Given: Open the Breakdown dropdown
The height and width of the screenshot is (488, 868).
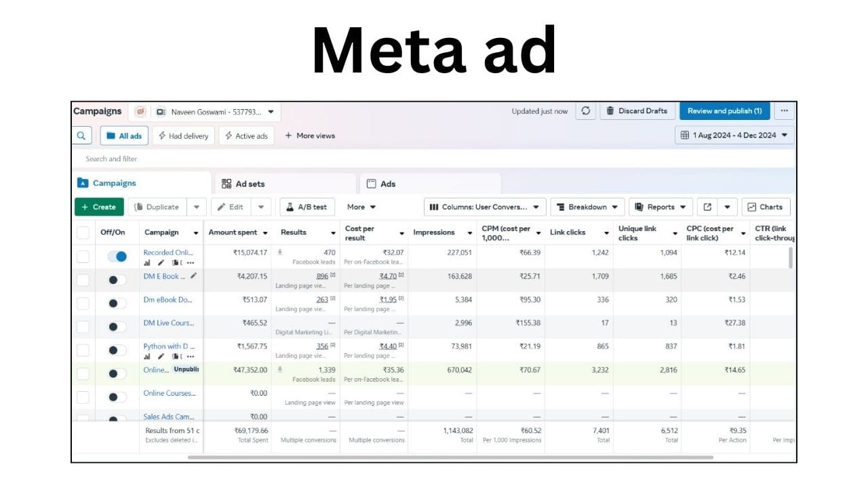Looking at the screenshot, I should (x=587, y=207).
